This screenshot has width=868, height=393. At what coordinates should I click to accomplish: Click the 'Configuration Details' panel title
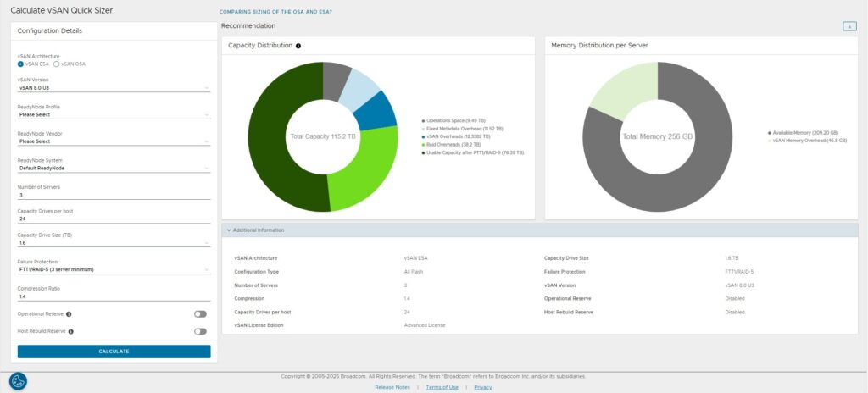50,31
